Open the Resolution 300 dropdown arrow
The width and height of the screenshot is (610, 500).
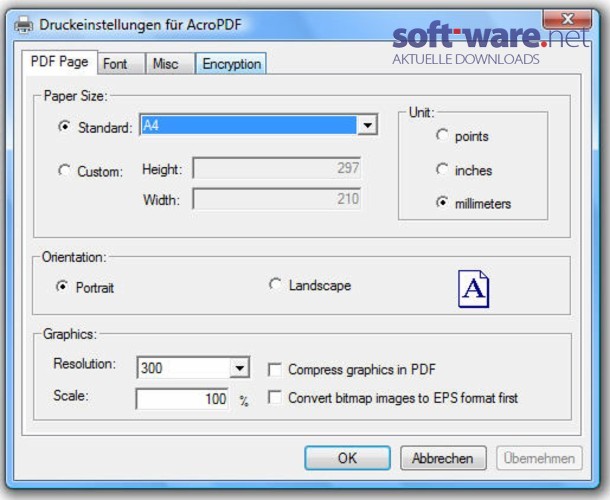(x=239, y=368)
